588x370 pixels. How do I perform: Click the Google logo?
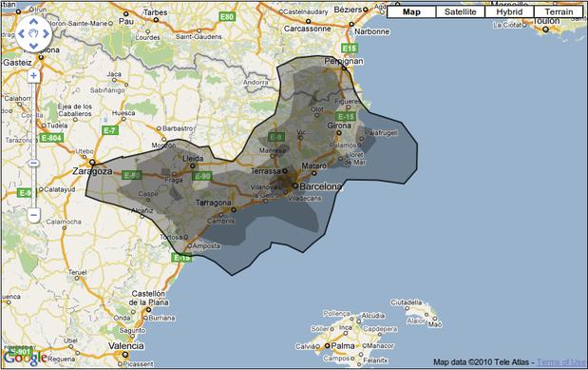[25, 359]
